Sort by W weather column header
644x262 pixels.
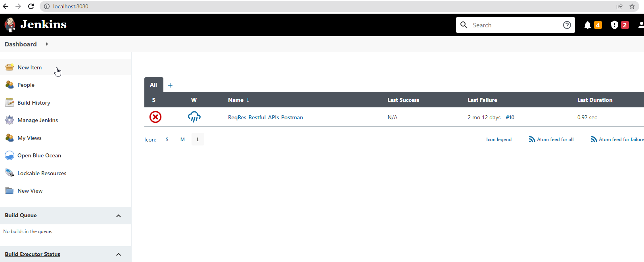(194, 100)
